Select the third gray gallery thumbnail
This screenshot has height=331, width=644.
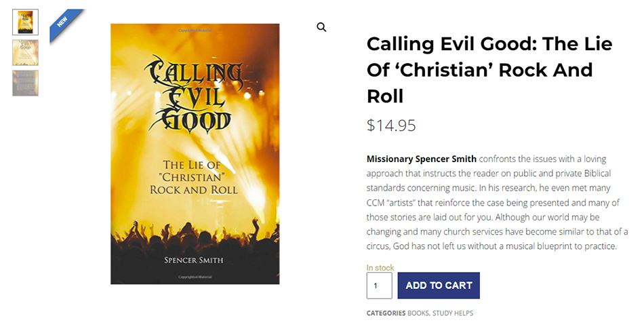coord(26,83)
